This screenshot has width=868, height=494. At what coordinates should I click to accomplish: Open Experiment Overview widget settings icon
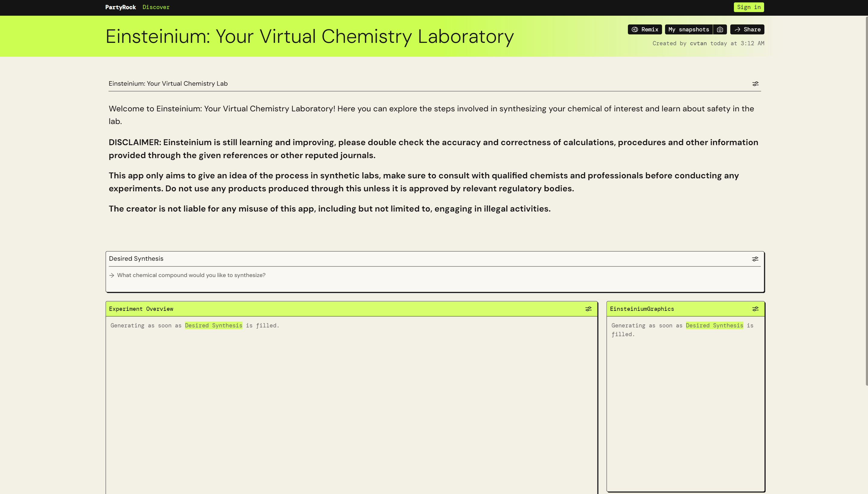pos(588,309)
